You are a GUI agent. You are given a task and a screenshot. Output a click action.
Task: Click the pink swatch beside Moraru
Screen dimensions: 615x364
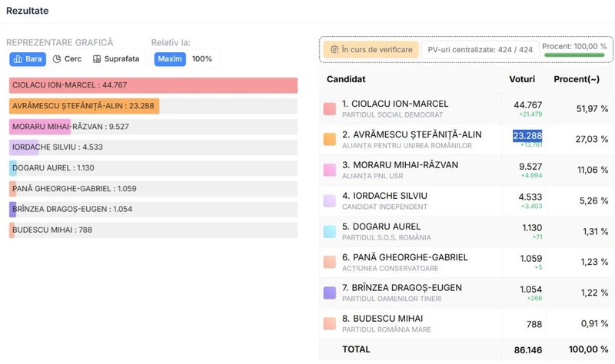330,170
